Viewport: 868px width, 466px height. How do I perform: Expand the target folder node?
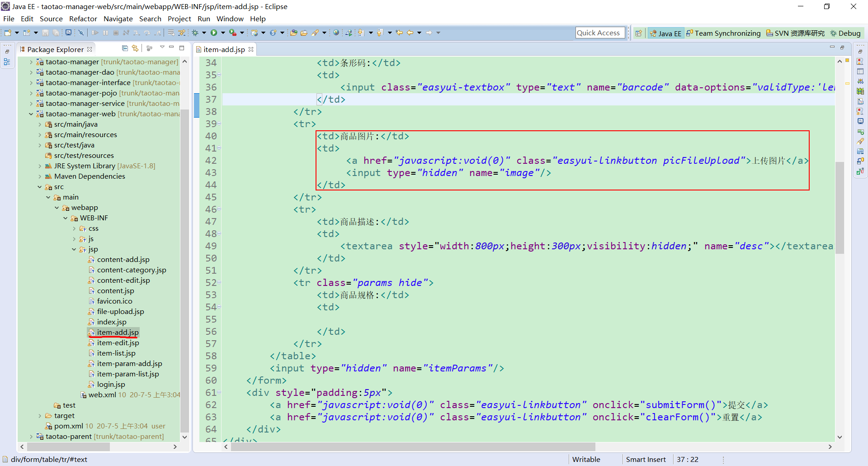pos(40,416)
